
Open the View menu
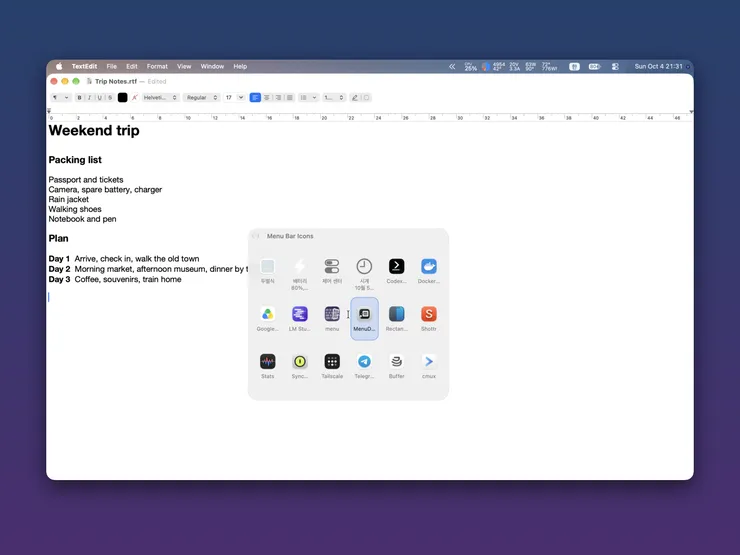184,67
